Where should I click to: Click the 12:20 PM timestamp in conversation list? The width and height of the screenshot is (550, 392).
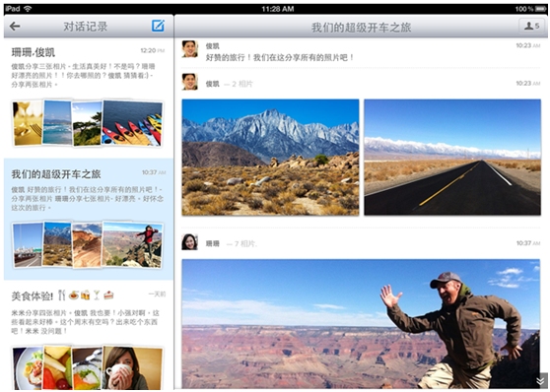(152, 50)
